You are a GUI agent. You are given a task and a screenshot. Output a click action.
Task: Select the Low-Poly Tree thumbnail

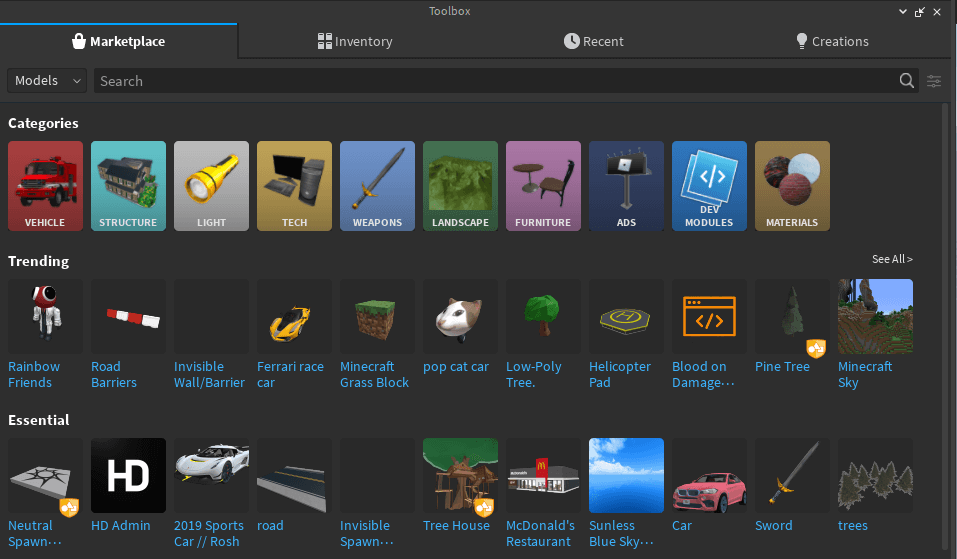543,316
